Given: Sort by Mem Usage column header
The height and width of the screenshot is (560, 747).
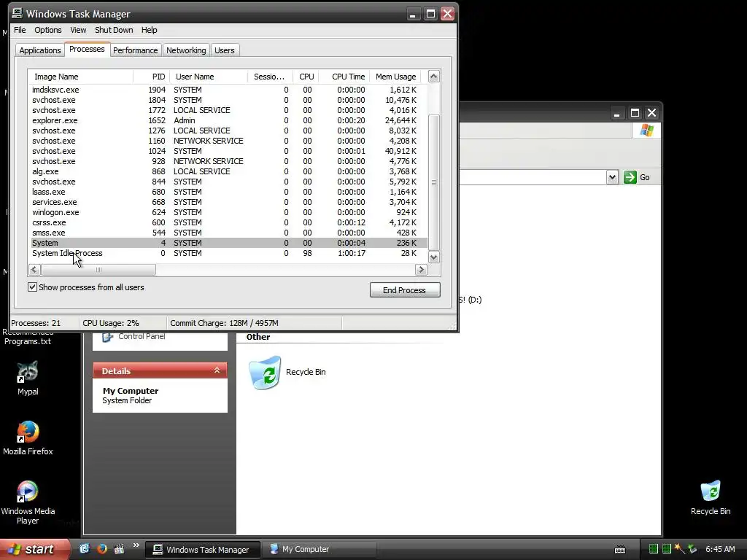Looking at the screenshot, I should pyautogui.click(x=395, y=77).
